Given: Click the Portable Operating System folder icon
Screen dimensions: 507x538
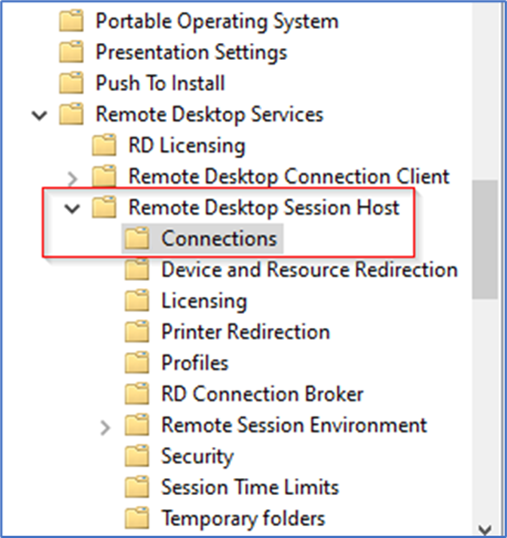Looking at the screenshot, I should (71, 21).
